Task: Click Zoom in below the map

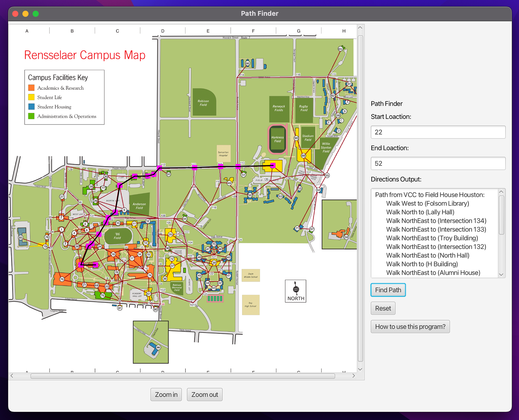Action: point(166,395)
